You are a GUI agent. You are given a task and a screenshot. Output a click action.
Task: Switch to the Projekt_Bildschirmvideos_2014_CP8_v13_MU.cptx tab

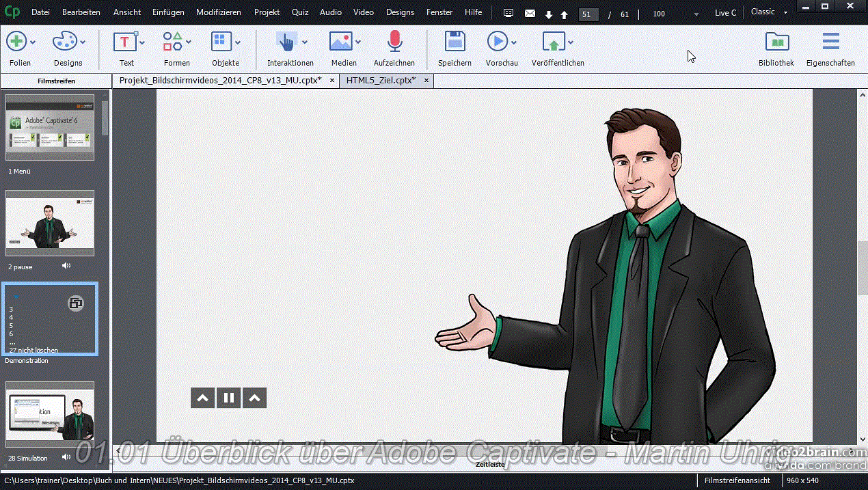(x=220, y=81)
